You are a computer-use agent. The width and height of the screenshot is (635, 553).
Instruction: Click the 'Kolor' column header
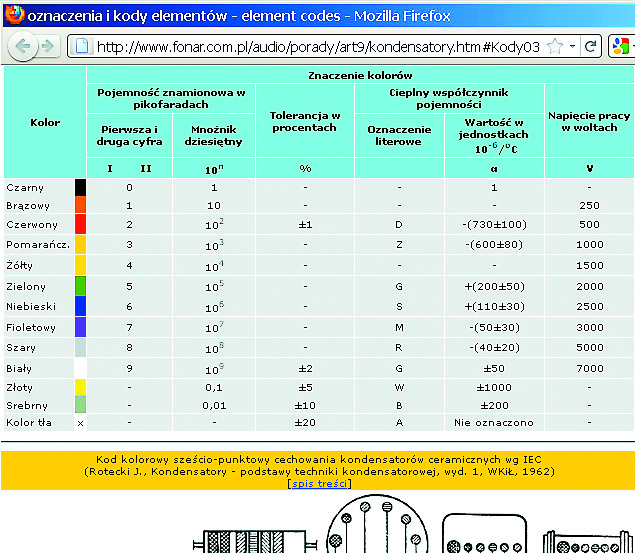click(45, 122)
